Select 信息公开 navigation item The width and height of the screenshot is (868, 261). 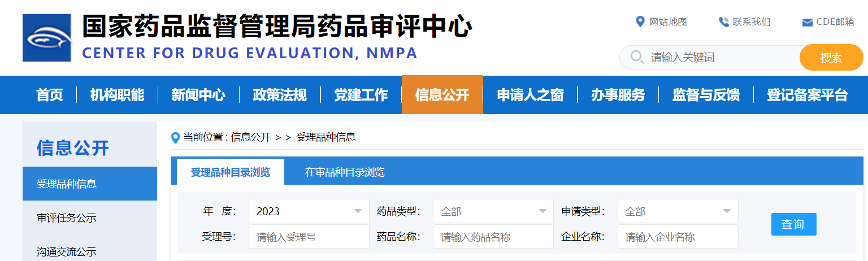442,95
